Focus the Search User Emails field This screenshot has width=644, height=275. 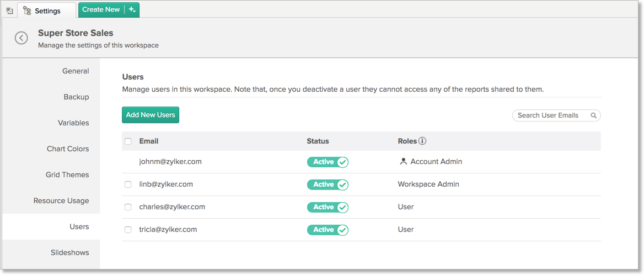click(x=549, y=115)
